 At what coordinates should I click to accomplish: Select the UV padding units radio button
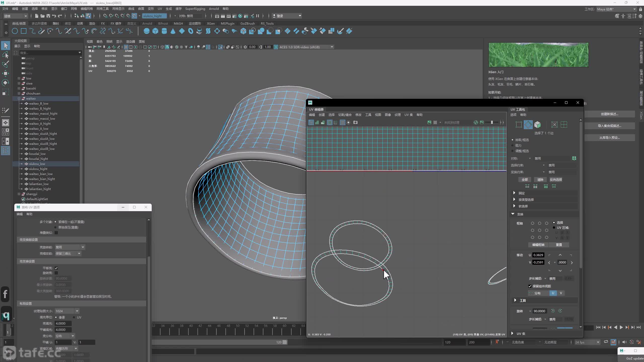(x=74, y=317)
